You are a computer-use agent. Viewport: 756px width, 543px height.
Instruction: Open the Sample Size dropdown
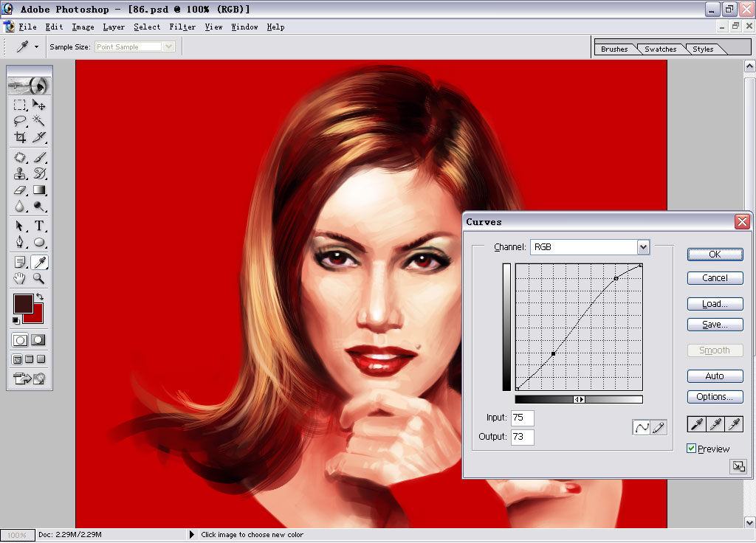pyautogui.click(x=168, y=46)
